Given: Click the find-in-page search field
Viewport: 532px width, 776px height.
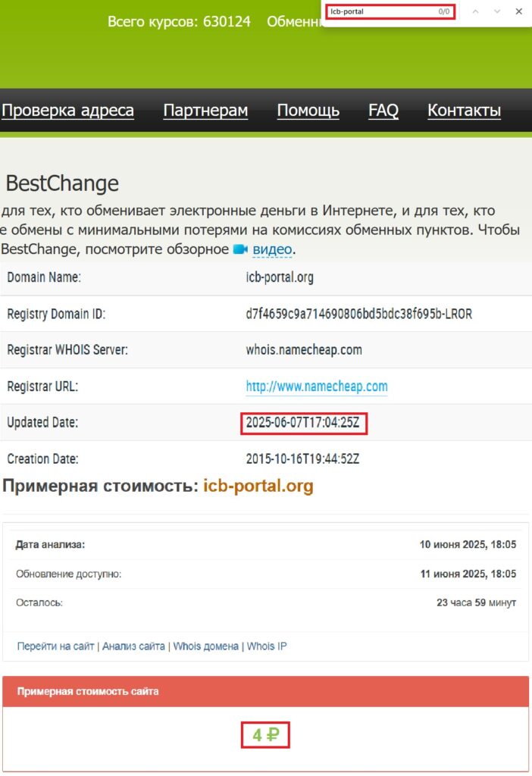Looking at the screenshot, I should coord(390,11).
